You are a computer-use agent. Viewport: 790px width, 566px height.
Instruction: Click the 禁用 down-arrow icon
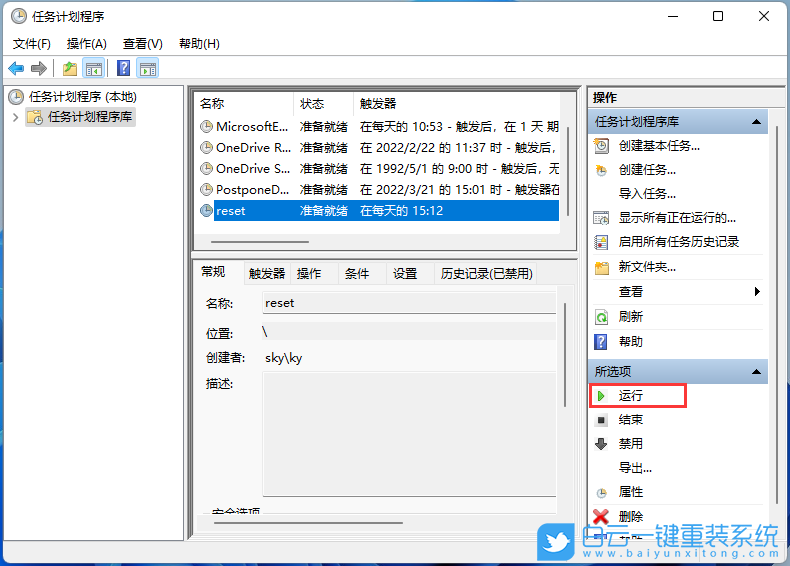pyautogui.click(x=601, y=444)
